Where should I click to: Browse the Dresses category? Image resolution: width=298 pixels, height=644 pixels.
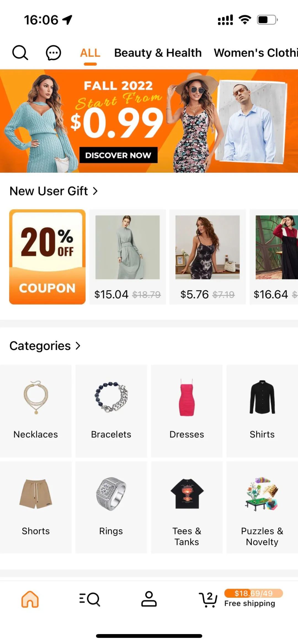[187, 411]
